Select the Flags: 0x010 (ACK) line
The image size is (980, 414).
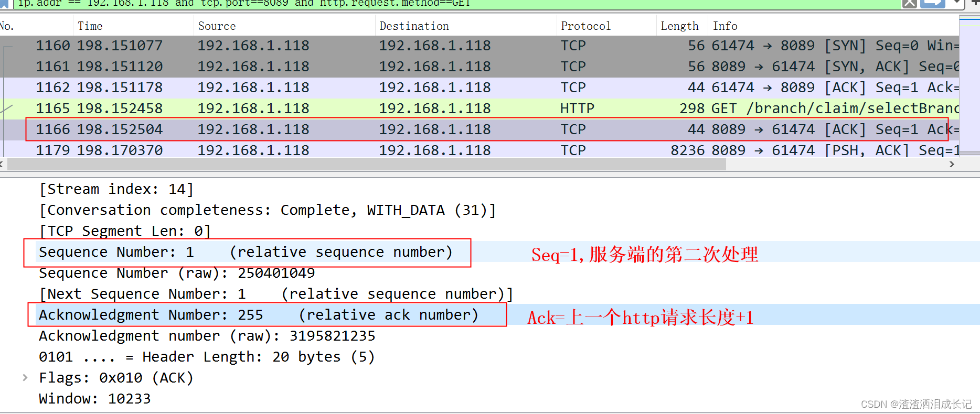click(116, 378)
